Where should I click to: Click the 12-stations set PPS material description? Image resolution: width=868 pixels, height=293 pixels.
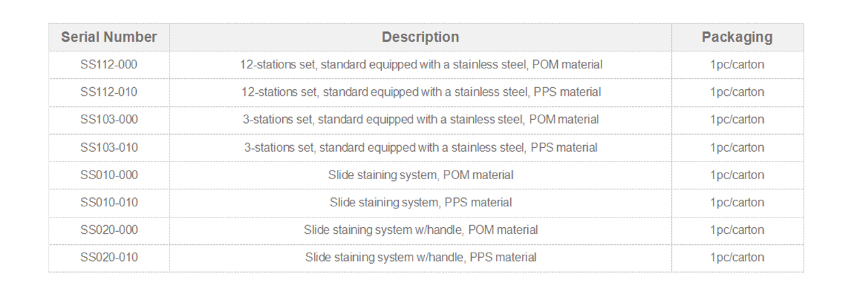(x=421, y=92)
